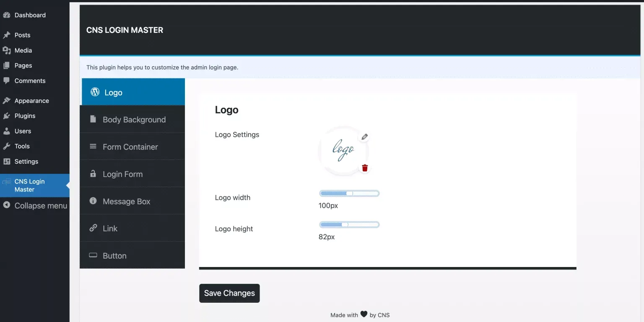Open the Media library icon
644x322 pixels.
point(7,50)
